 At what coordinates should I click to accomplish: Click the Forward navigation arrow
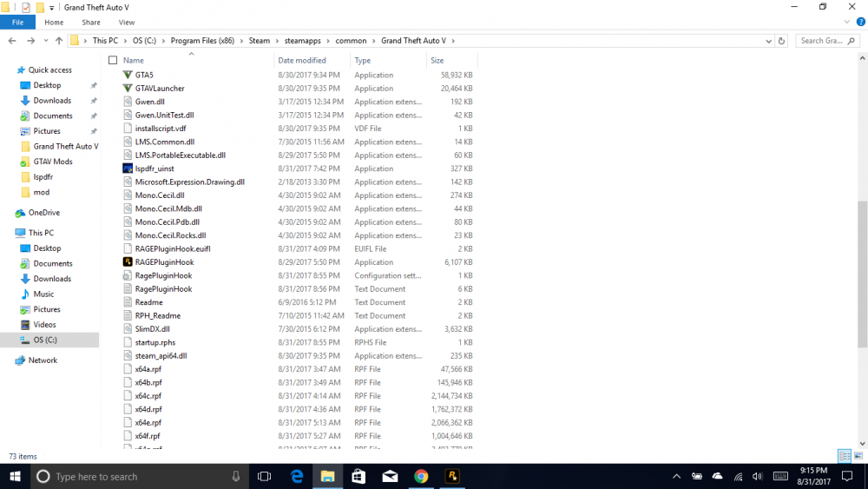click(x=30, y=41)
